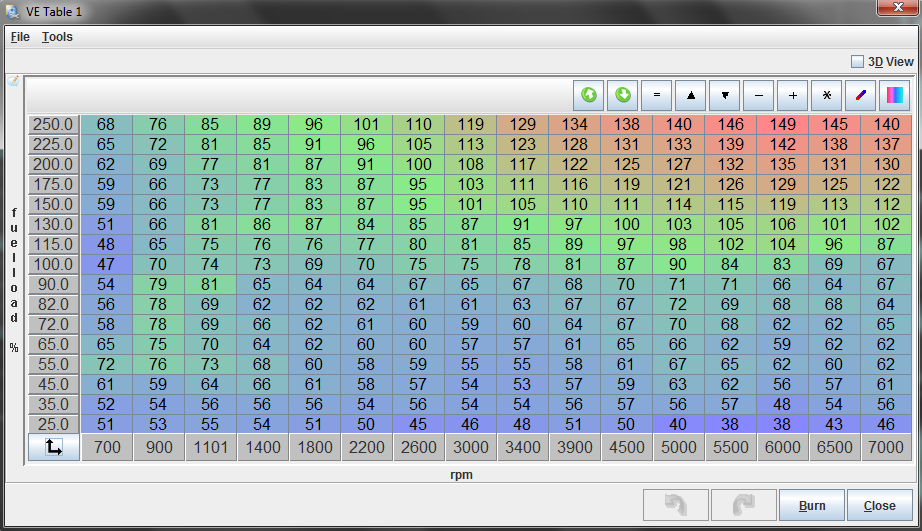Enable the 3D View checkbox

[857, 61]
